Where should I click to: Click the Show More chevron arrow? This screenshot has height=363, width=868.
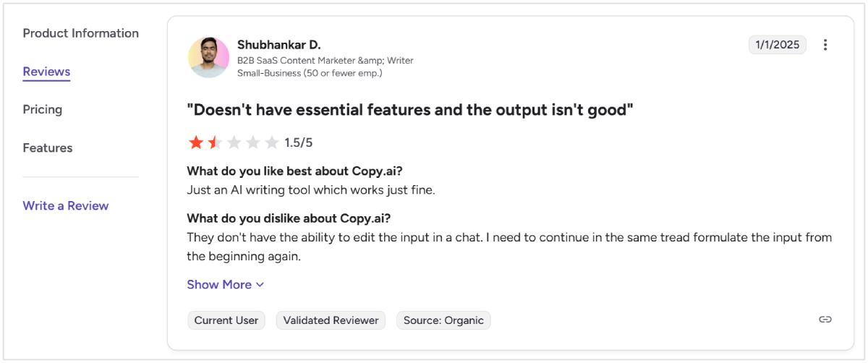[260, 285]
